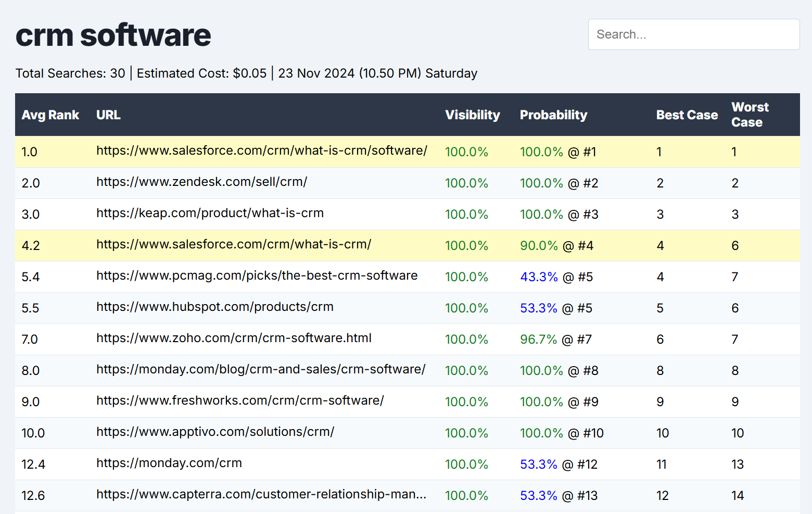Click the Probability column header
812x514 pixels.
tap(553, 115)
